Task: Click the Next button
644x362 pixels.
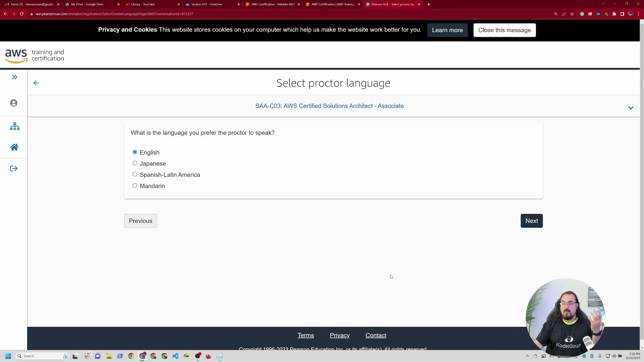Action: click(531, 221)
